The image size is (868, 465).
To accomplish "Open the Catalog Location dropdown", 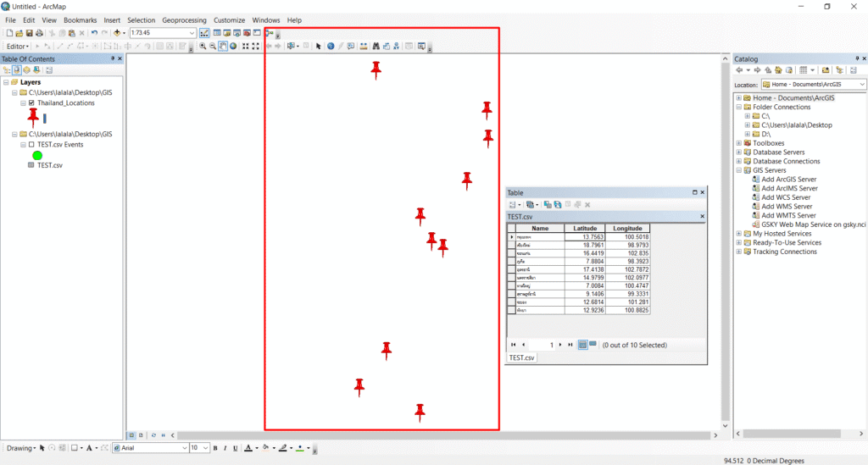I will [x=862, y=85].
